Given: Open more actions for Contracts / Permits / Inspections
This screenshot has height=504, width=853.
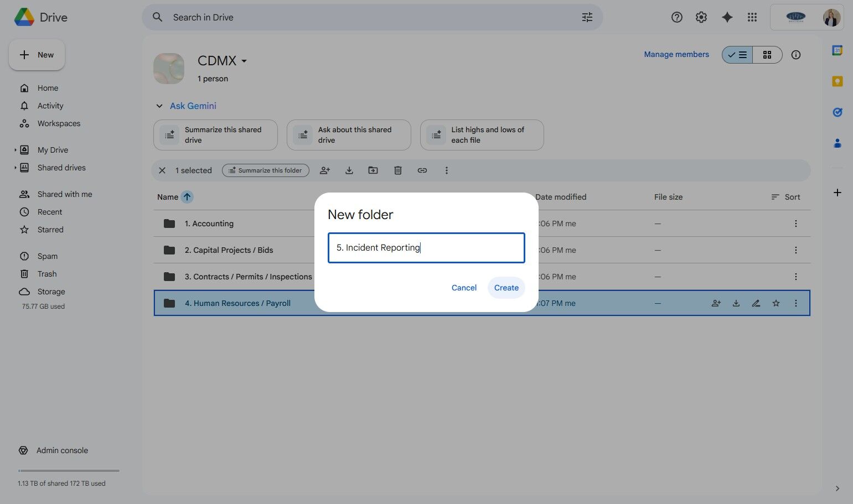Looking at the screenshot, I should click(x=796, y=277).
